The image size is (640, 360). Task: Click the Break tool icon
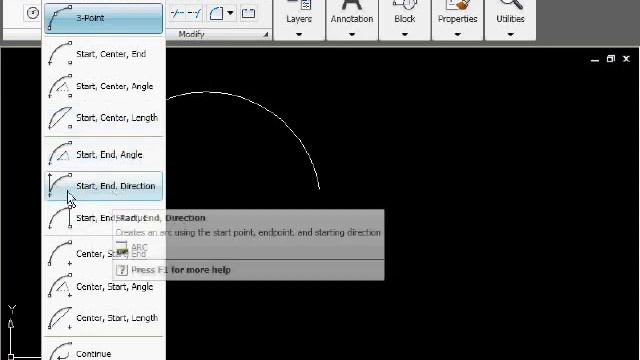pos(177,13)
